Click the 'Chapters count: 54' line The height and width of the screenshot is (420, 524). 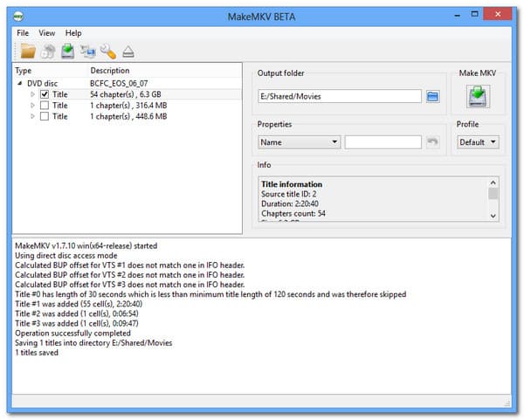[293, 214]
